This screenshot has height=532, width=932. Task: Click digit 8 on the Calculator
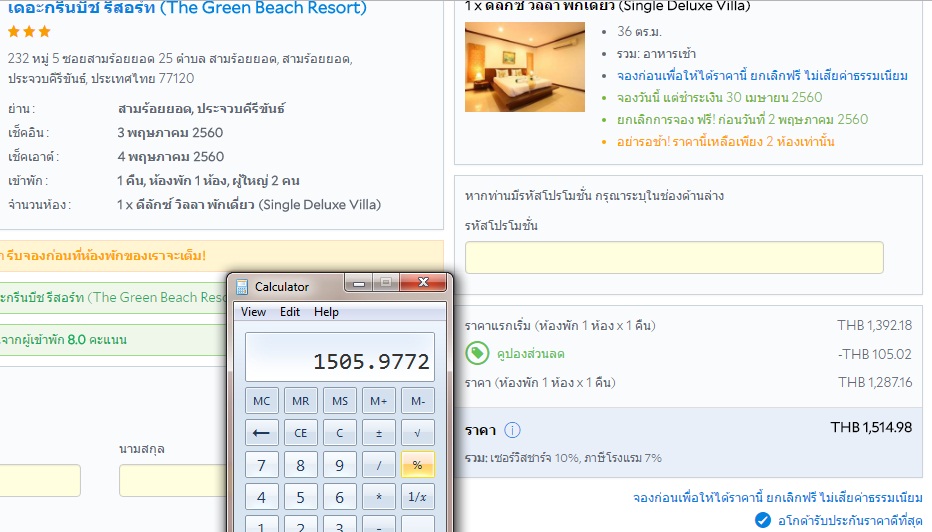tap(301, 465)
